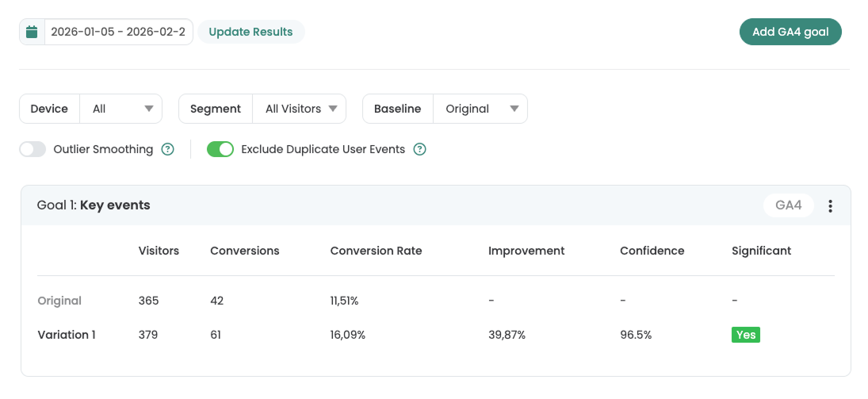This screenshot has width=868, height=399.
Task: Click the Visitors column header
Action: click(159, 251)
